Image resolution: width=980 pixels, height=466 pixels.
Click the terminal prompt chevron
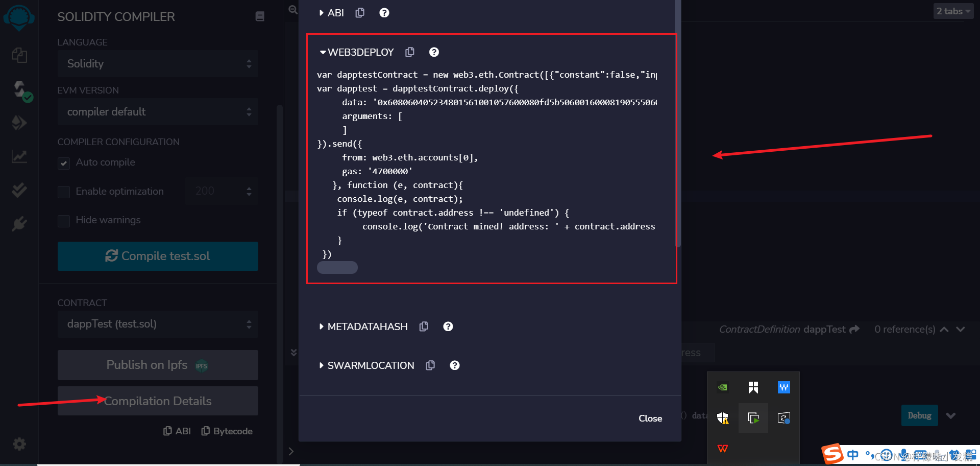[x=291, y=451]
